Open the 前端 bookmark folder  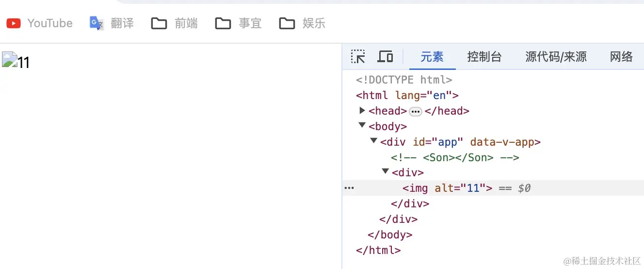[x=175, y=23]
